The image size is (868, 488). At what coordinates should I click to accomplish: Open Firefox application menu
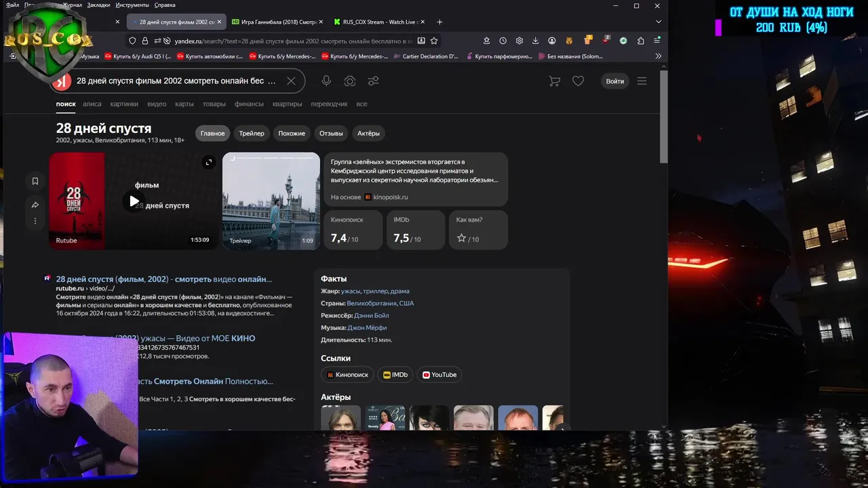click(657, 41)
